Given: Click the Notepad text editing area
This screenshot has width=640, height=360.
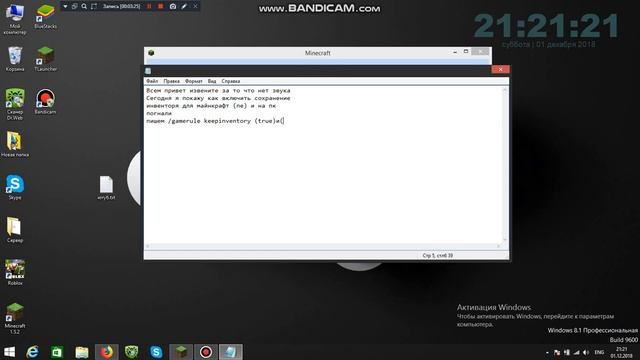Looking at the screenshot, I should click(324, 164).
